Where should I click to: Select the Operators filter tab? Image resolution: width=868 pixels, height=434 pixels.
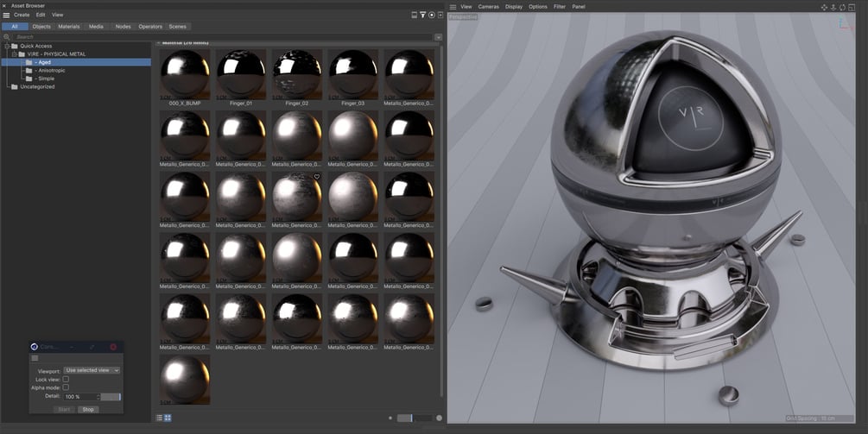[150, 27]
